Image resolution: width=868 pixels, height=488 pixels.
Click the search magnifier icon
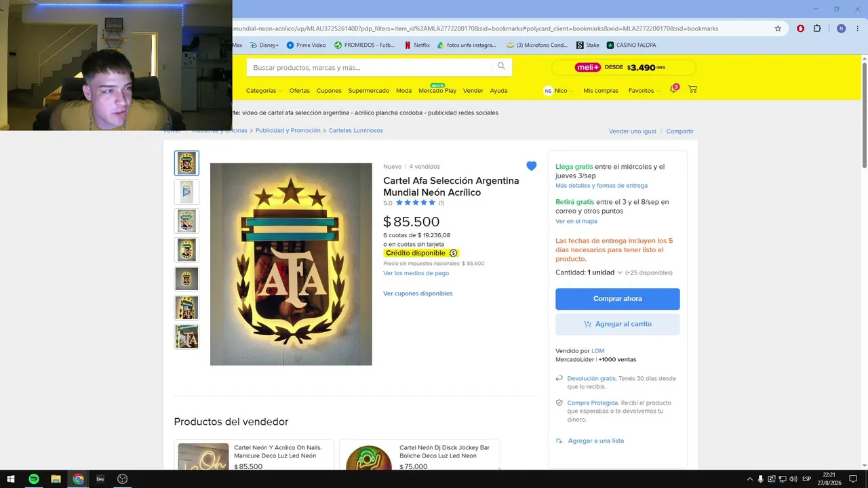pos(501,66)
